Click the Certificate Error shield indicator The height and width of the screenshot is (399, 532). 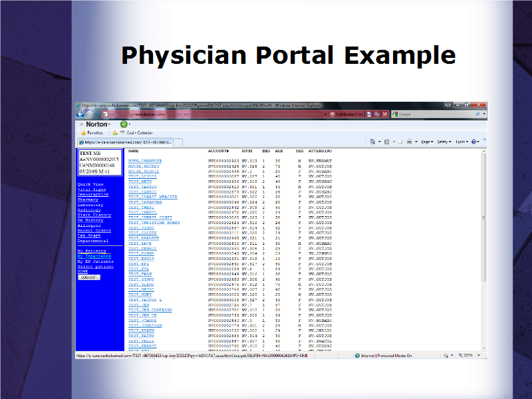click(347, 114)
